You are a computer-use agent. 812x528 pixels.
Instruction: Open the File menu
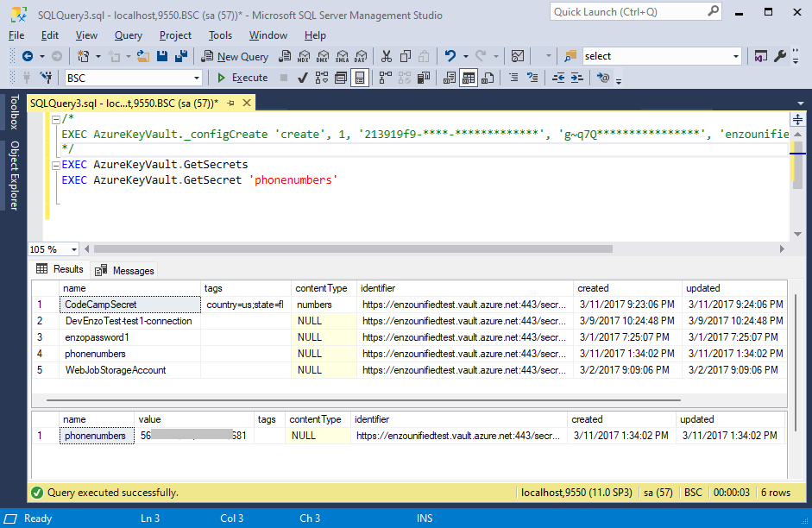click(x=16, y=35)
